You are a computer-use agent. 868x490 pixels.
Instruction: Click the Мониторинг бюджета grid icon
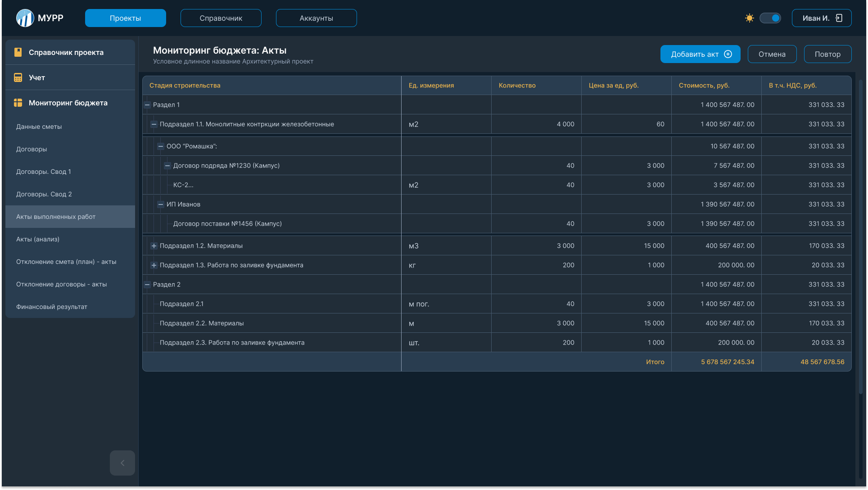(x=18, y=103)
